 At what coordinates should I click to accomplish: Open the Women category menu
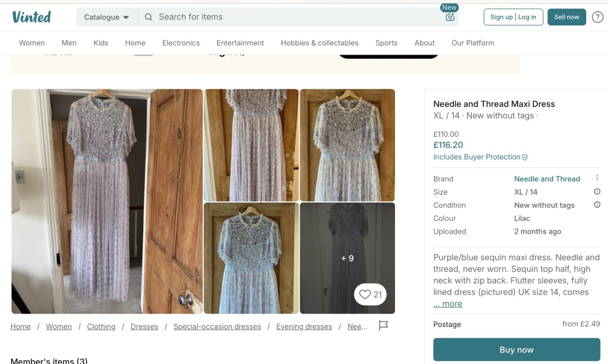[32, 43]
